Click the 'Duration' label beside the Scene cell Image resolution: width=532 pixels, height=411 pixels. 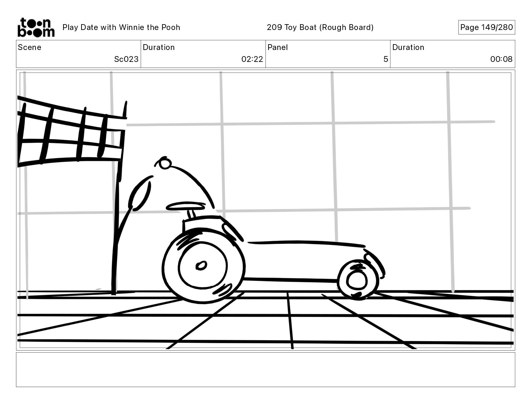coord(159,47)
